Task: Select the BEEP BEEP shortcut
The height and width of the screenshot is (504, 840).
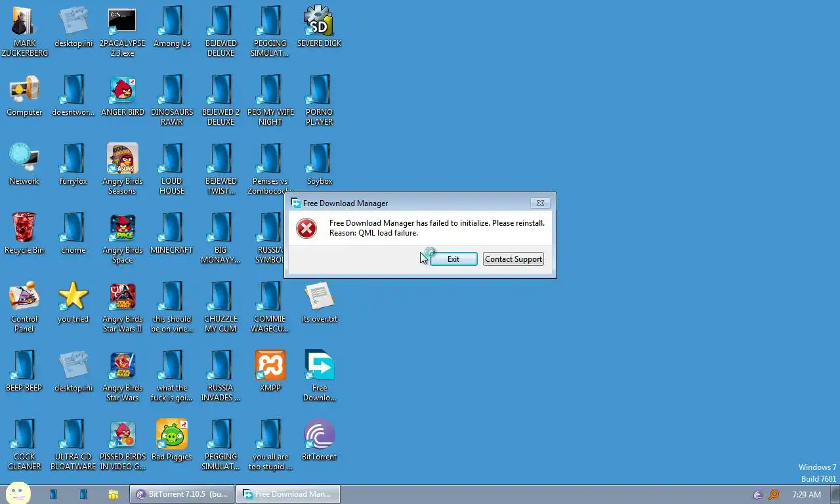Action: tap(24, 371)
